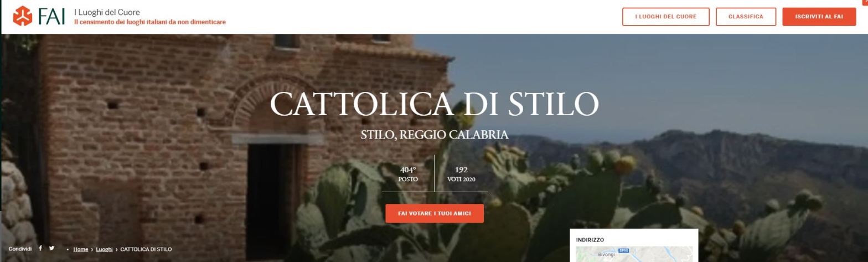Share the page on Twitter
868x262 pixels.
tap(52, 248)
